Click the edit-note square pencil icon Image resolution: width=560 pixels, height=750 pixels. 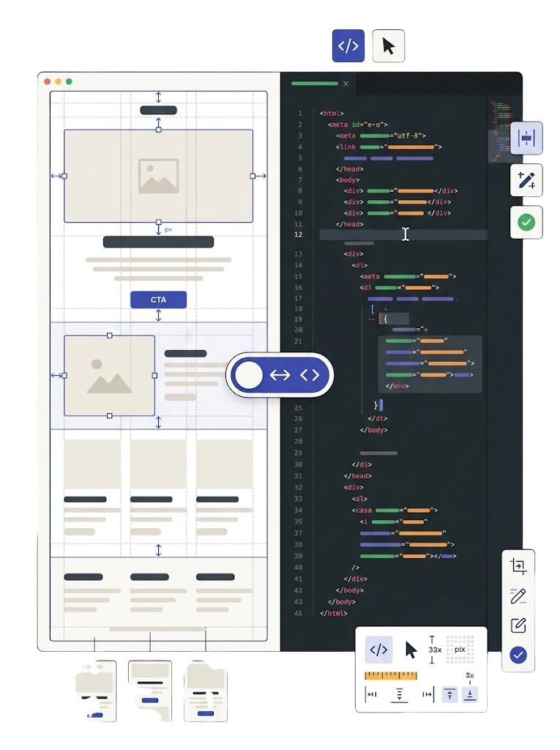tap(518, 625)
